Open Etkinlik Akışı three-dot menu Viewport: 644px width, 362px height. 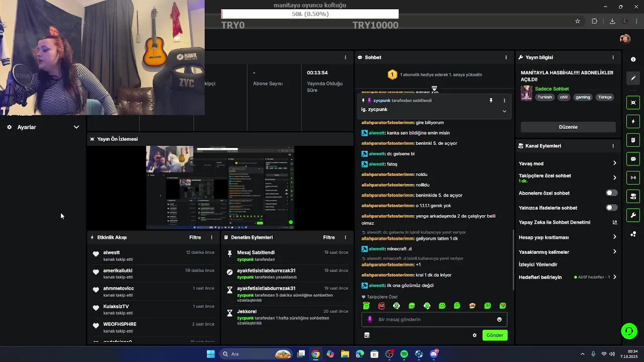coord(211,237)
